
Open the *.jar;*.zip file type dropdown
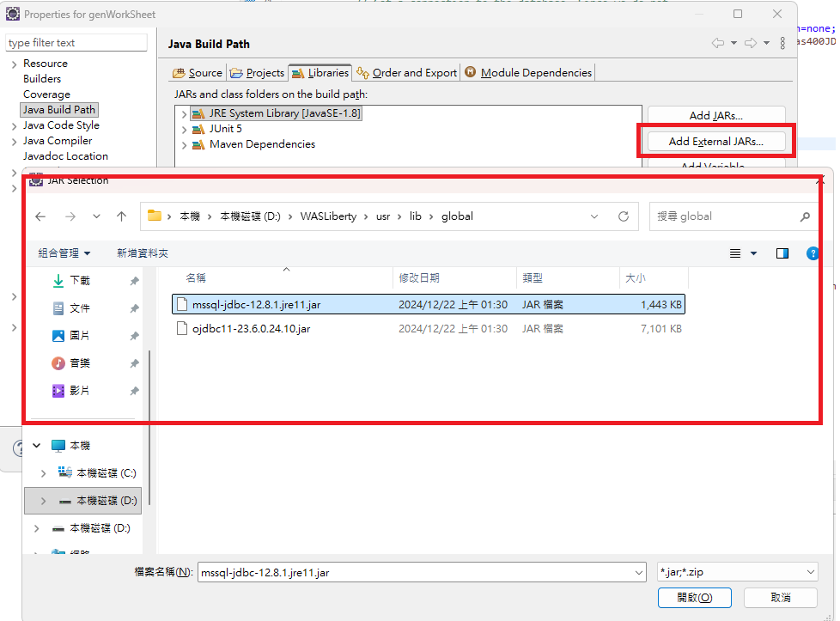tap(737, 572)
